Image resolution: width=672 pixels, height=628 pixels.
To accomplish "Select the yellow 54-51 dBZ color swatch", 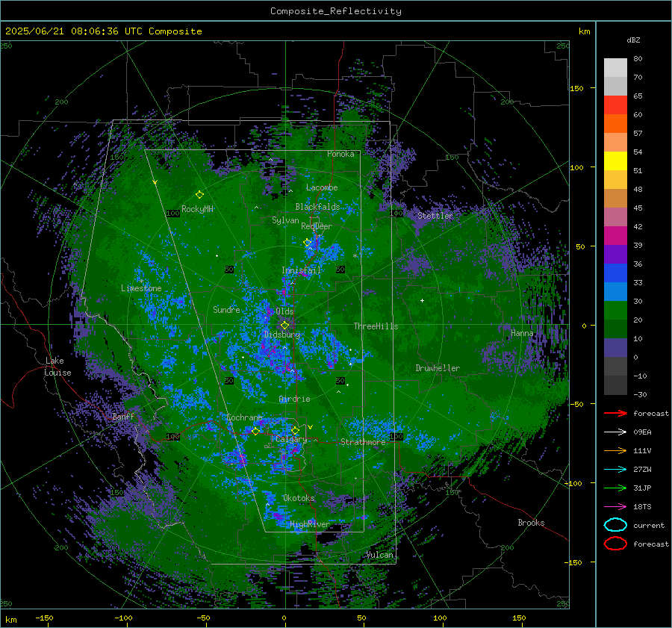I will [615, 161].
